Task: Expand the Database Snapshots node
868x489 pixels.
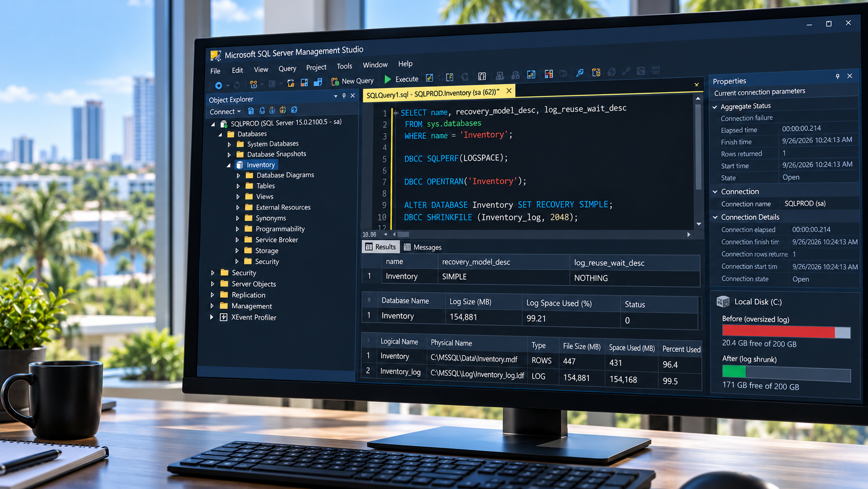Action: click(229, 155)
